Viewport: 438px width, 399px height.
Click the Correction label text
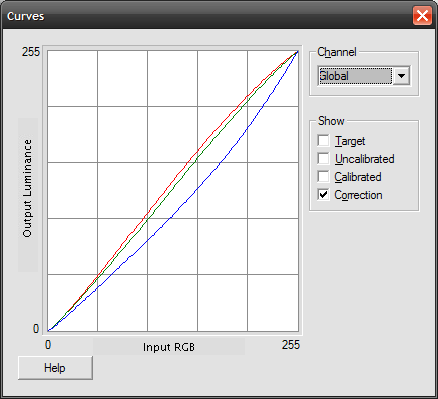tap(358, 195)
